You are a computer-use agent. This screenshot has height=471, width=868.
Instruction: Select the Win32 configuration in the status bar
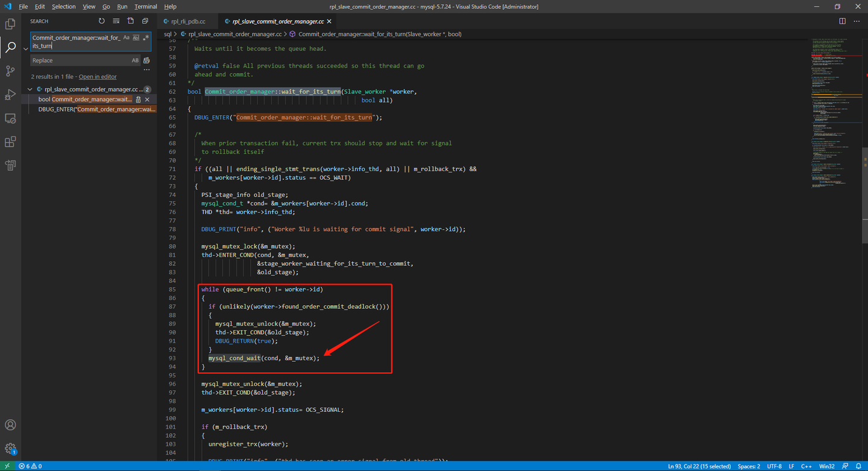(x=827, y=466)
